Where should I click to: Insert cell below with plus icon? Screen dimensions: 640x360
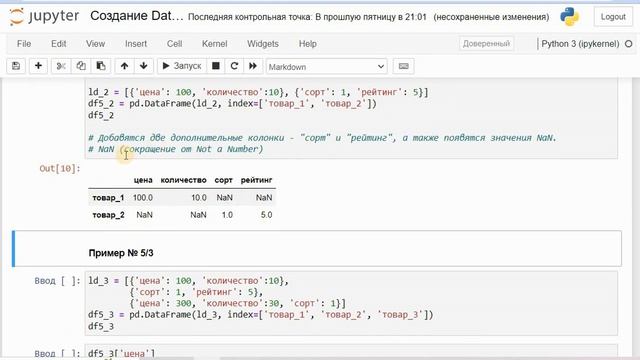38,66
